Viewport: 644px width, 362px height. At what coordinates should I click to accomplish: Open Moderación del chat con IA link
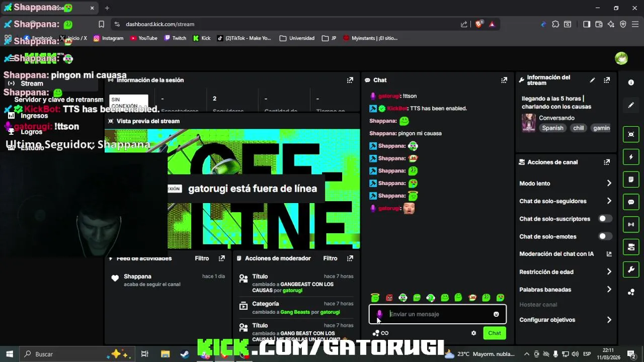click(566, 254)
